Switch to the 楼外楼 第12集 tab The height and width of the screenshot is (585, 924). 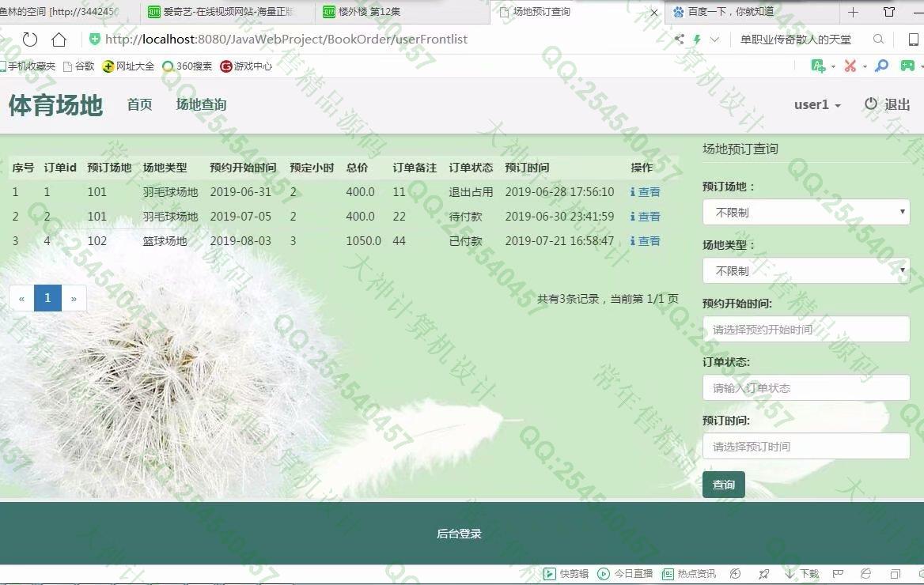point(402,12)
